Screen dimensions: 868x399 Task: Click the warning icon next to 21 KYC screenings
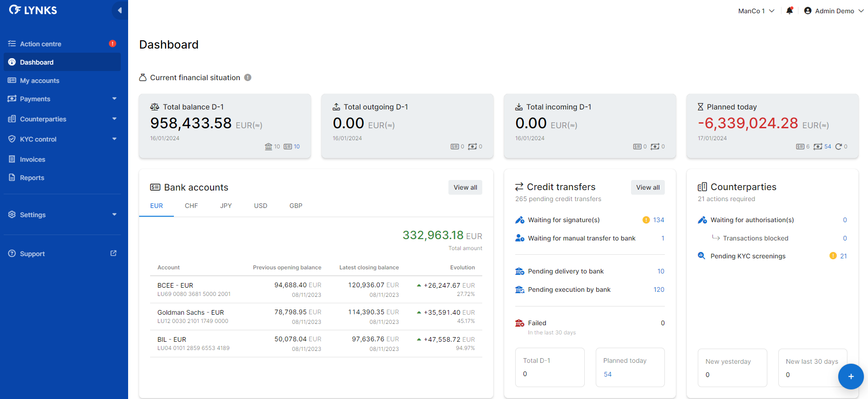(x=833, y=256)
